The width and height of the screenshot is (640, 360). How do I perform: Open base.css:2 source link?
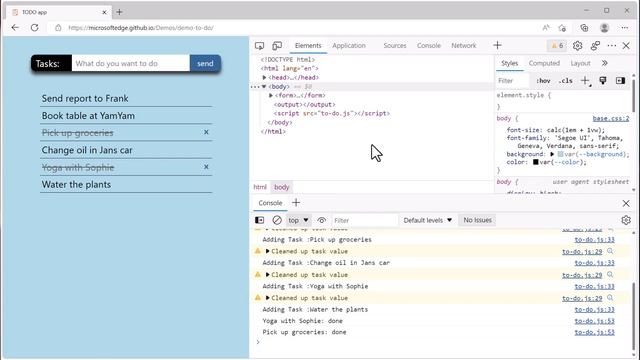611,118
